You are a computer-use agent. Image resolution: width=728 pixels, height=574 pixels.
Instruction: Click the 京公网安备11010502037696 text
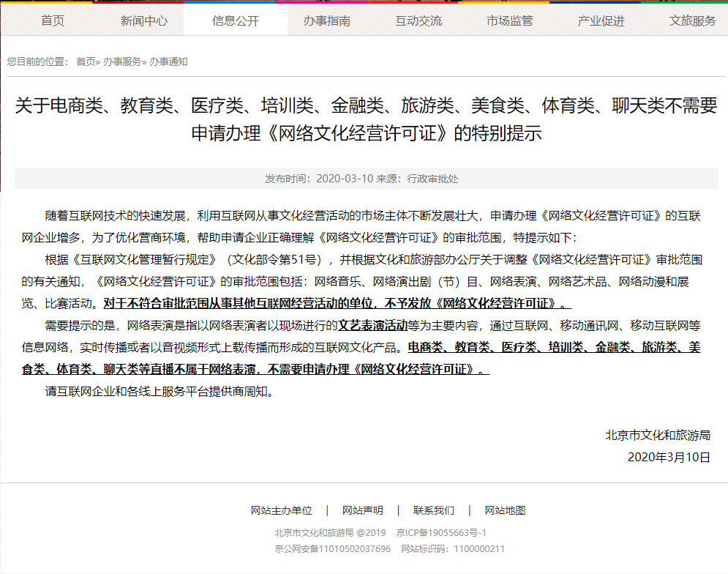332,549
